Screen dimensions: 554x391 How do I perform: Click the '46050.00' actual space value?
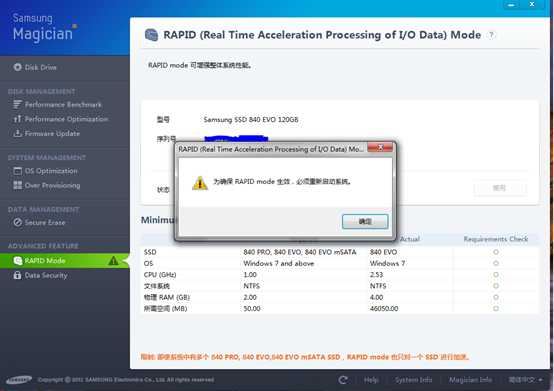[x=384, y=309]
